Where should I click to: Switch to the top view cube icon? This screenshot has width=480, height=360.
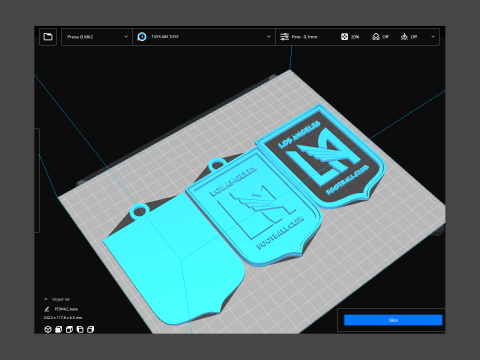click(x=69, y=329)
